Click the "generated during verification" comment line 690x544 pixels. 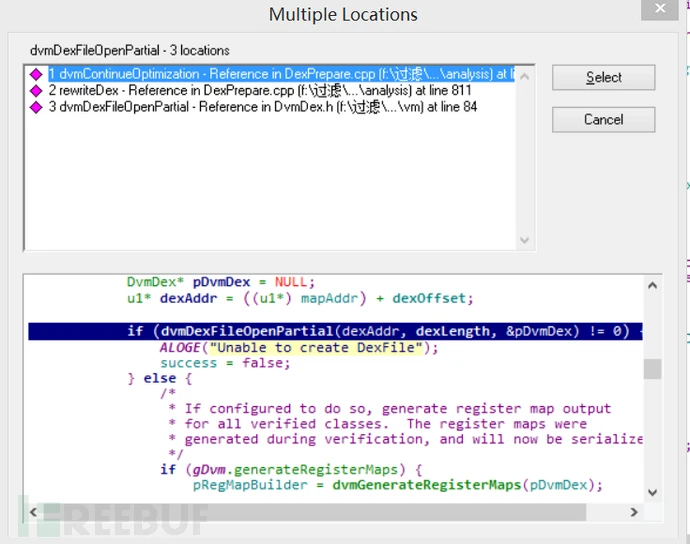pos(406,439)
